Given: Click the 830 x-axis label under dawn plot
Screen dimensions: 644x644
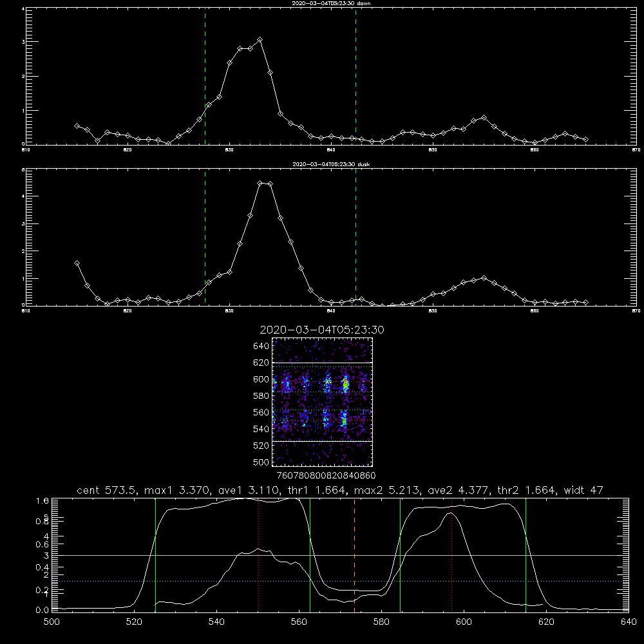Looking at the screenshot, I should pos(229,150).
